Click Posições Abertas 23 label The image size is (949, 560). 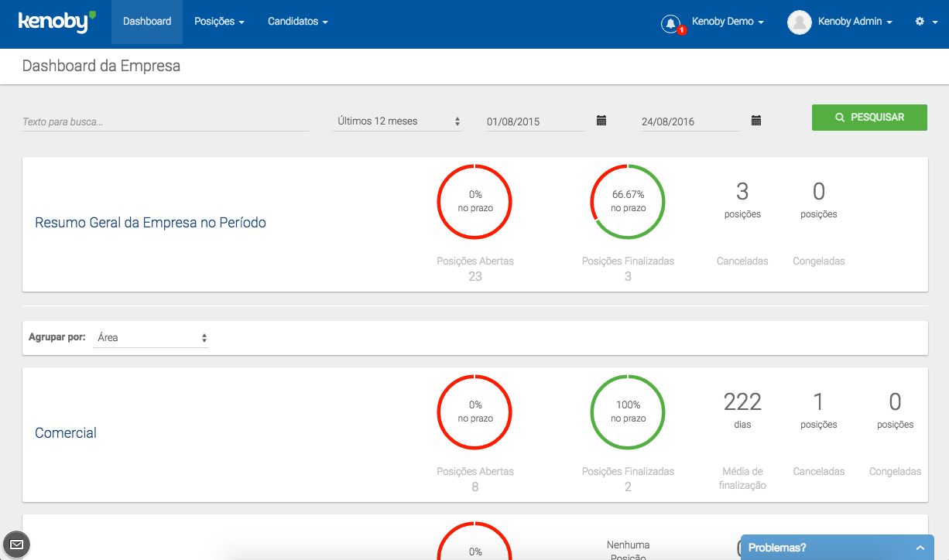[x=475, y=268]
